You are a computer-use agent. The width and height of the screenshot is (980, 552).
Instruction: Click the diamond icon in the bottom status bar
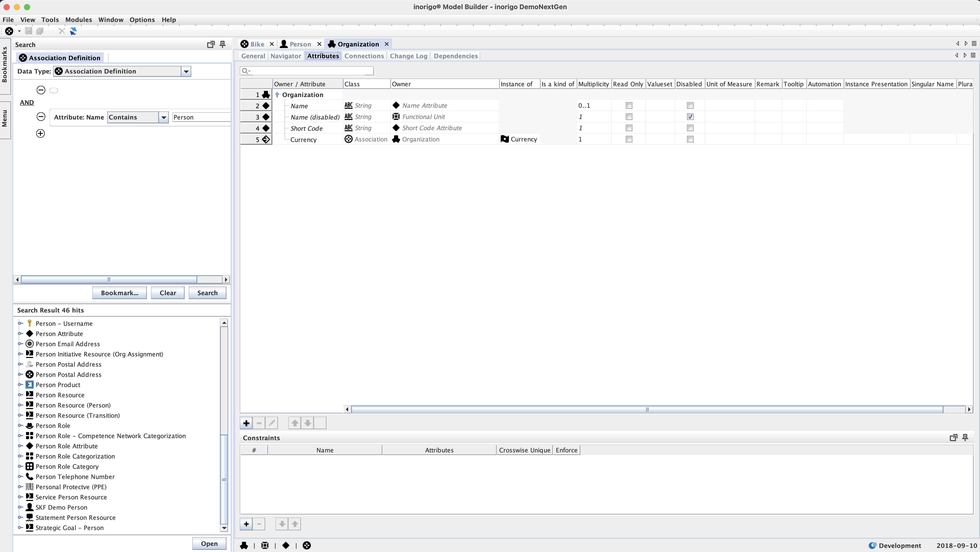[286, 546]
